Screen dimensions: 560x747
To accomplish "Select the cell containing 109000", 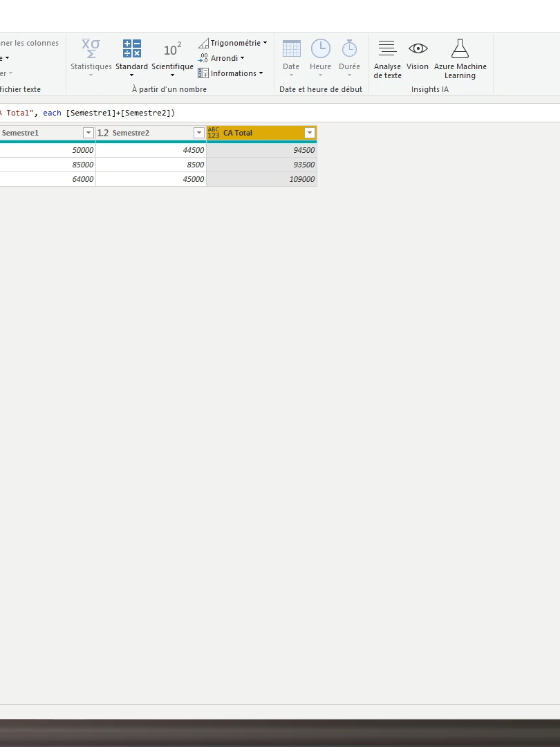I will click(x=261, y=179).
